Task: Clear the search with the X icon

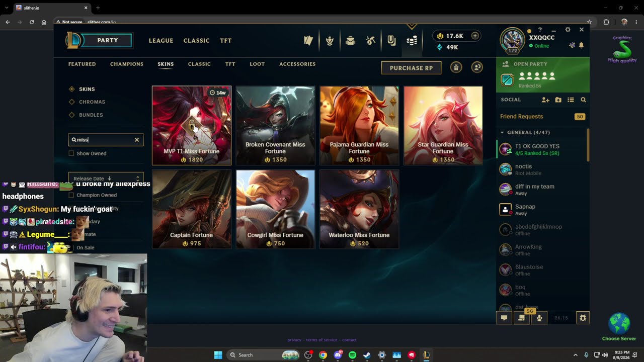Action: pyautogui.click(x=137, y=140)
